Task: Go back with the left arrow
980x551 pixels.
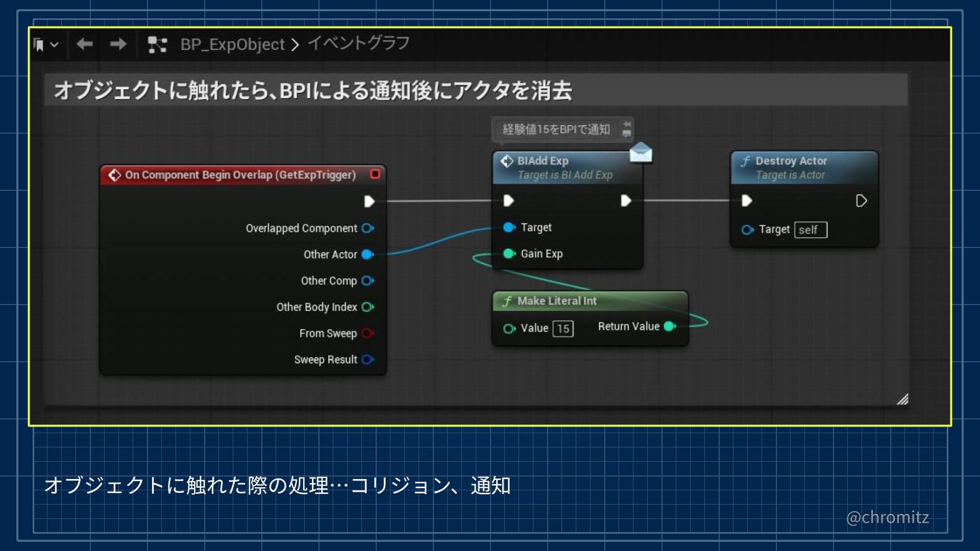Action: click(x=85, y=44)
